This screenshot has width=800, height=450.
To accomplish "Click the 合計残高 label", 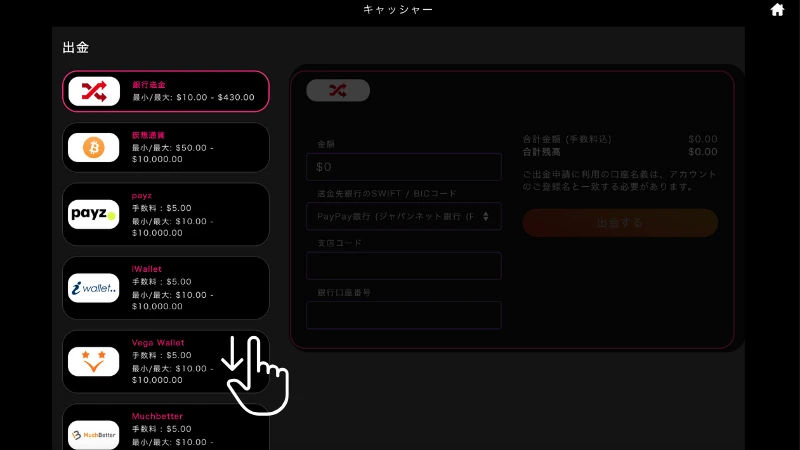I will pos(541,152).
